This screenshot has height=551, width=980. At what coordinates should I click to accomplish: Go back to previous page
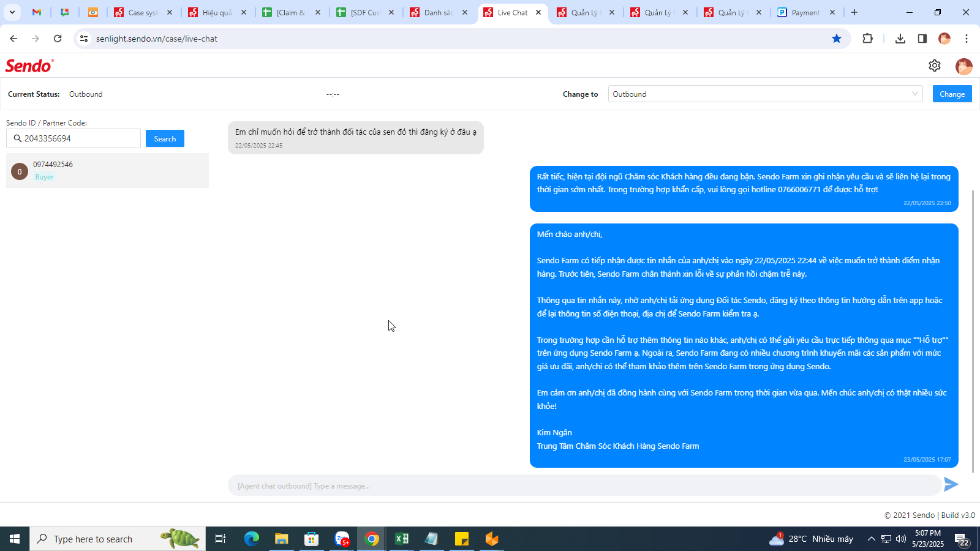tap(13, 39)
